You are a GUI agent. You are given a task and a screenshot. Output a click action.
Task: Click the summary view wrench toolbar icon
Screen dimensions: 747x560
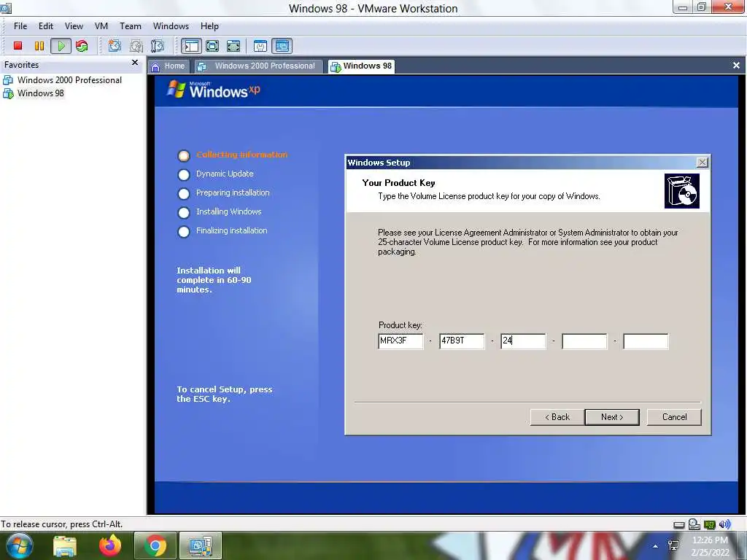tap(260, 46)
